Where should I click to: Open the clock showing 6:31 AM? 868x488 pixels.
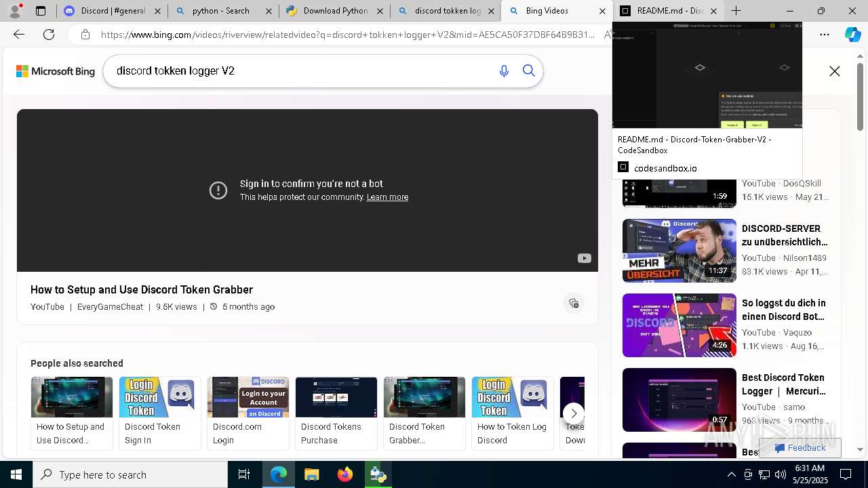point(810,474)
